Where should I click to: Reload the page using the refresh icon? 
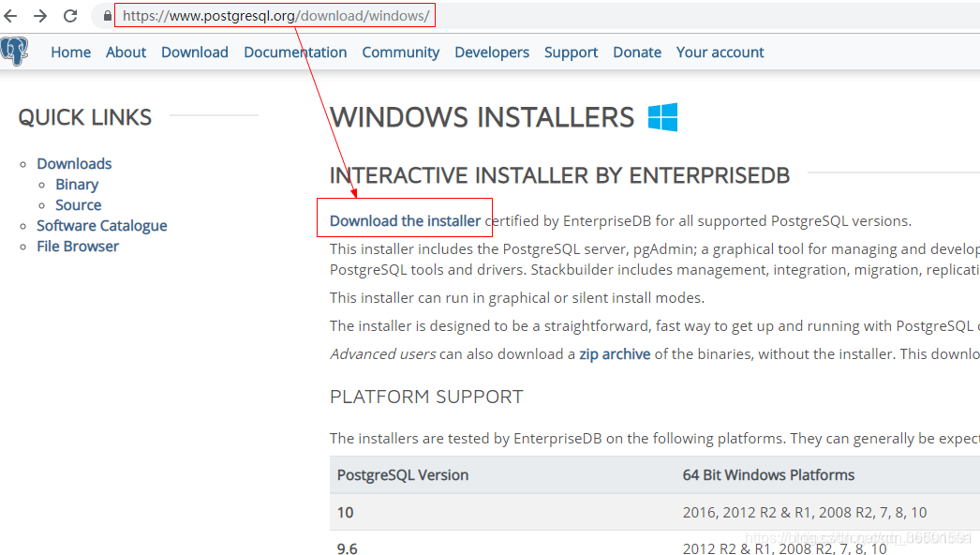tap(68, 15)
